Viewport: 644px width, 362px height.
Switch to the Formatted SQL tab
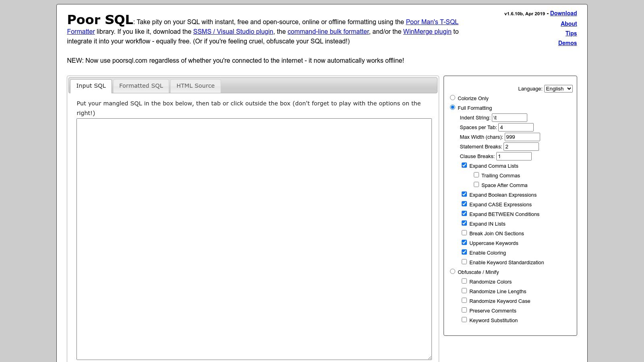click(x=141, y=86)
